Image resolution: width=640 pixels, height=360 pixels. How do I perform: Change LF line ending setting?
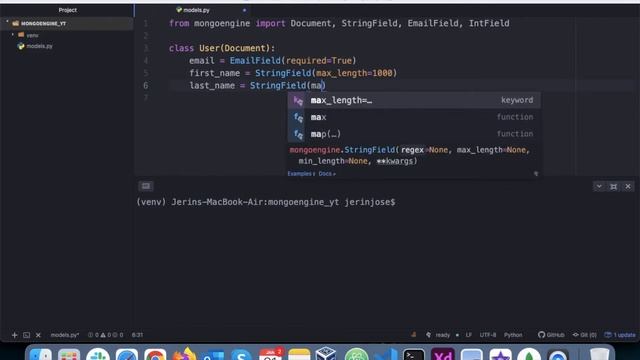click(x=469, y=335)
